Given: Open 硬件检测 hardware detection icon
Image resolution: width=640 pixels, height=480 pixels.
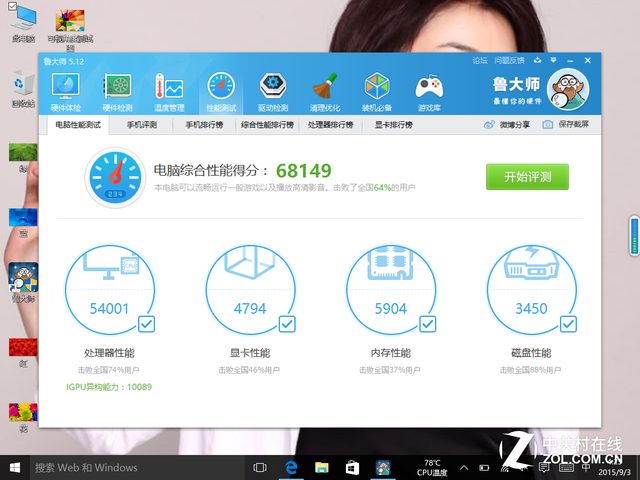Looking at the screenshot, I should (x=118, y=92).
